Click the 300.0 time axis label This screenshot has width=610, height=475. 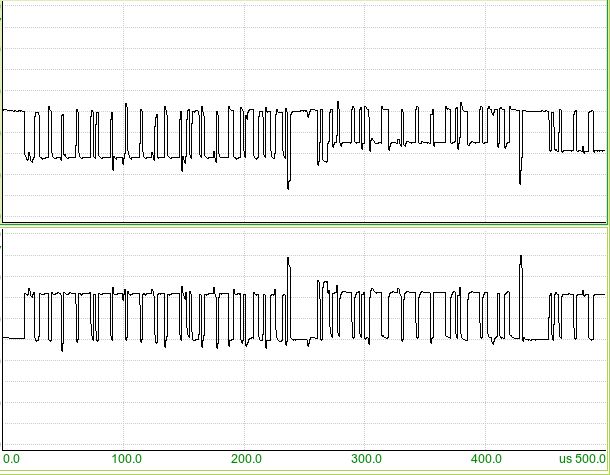pos(366,459)
